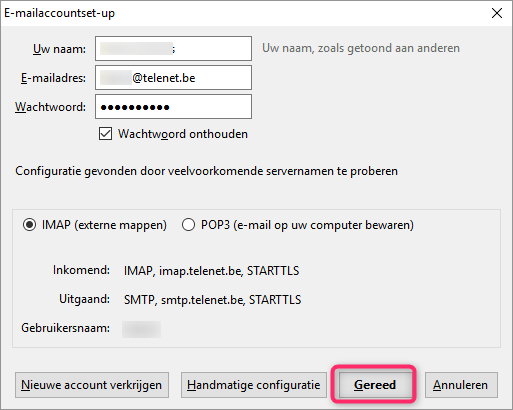This screenshot has width=513, height=410.
Task: Click Nieuwe account verkrijgen button
Action: [x=92, y=385]
